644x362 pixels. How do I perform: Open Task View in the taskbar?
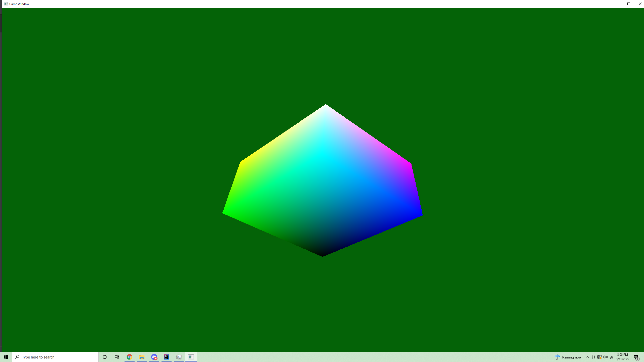coord(117,357)
